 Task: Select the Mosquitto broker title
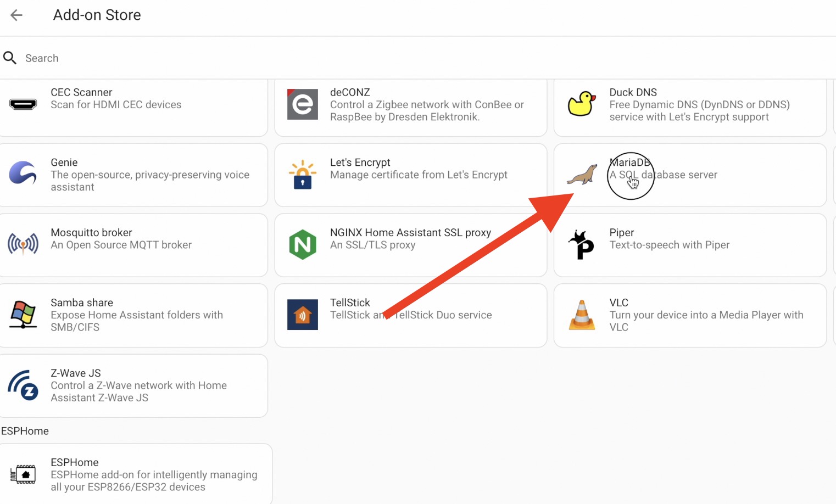click(x=91, y=232)
